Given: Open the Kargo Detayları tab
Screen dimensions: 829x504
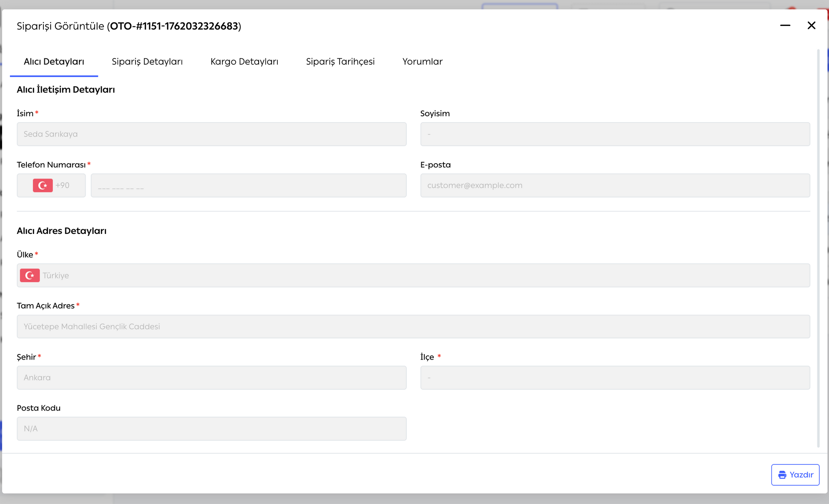Looking at the screenshot, I should tap(244, 62).
